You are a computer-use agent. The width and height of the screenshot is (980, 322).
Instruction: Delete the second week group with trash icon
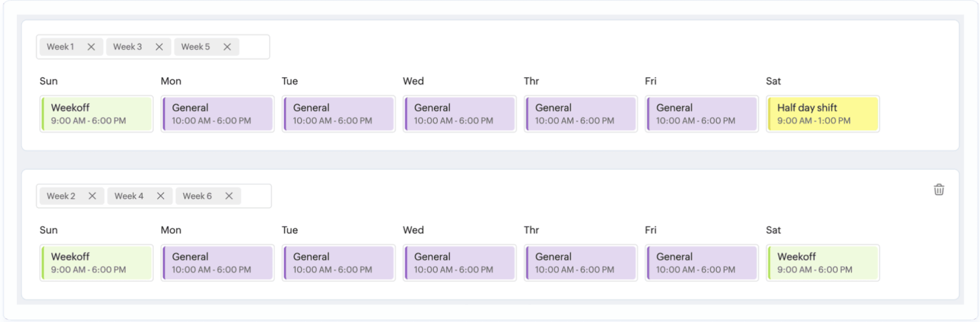939,190
